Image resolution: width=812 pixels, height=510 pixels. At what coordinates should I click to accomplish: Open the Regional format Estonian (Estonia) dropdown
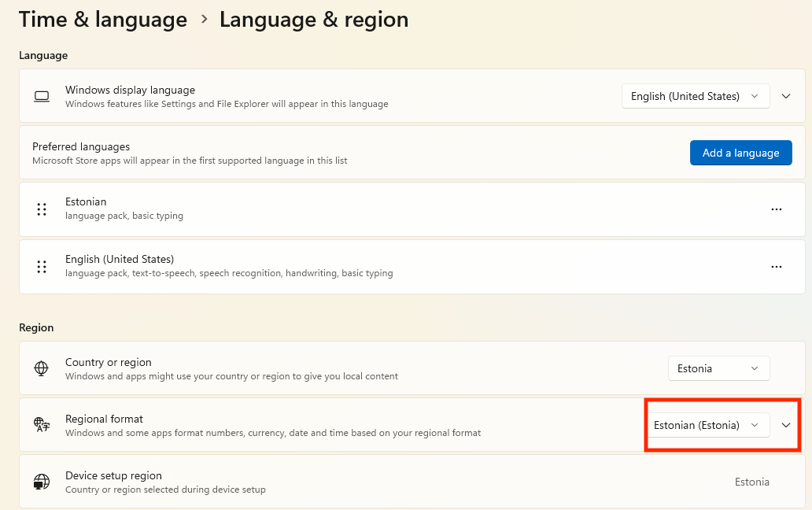click(x=707, y=425)
